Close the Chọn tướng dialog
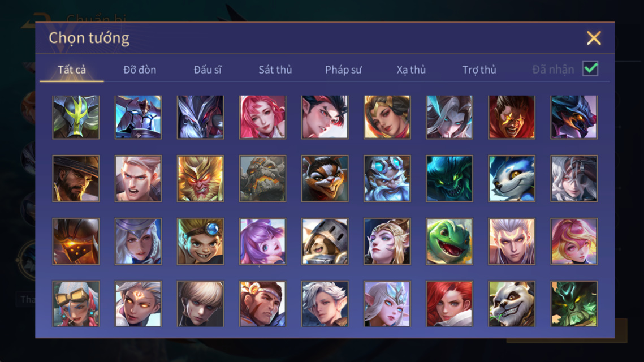Viewport: 644px width, 362px height. pyautogui.click(x=594, y=38)
